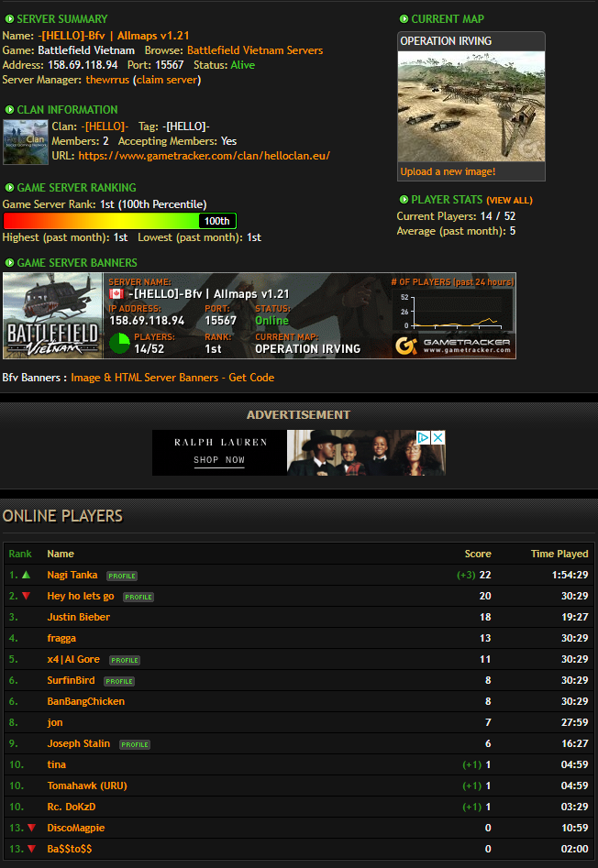
Task: Click the claim server link
Action: pyautogui.click(x=167, y=80)
